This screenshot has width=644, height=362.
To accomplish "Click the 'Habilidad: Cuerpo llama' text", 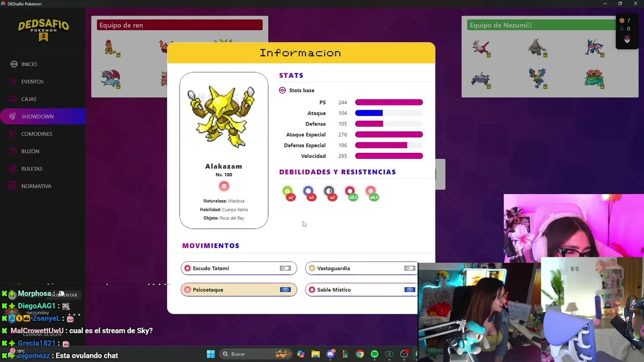I will [223, 210].
